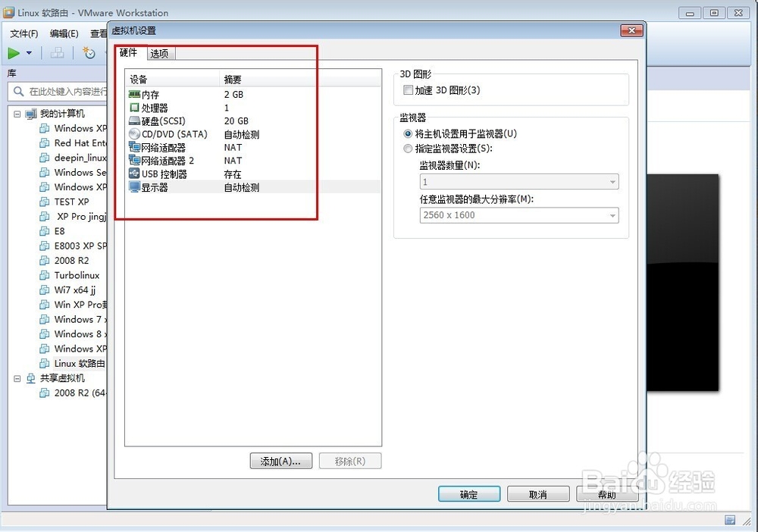This screenshot has height=532, width=758.
Task: Select the first 网络适配器 network icon
Action: pos(134,147)
